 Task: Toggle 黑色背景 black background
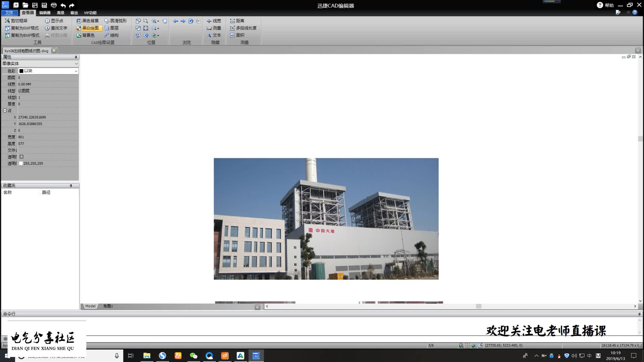coord(88,21)
